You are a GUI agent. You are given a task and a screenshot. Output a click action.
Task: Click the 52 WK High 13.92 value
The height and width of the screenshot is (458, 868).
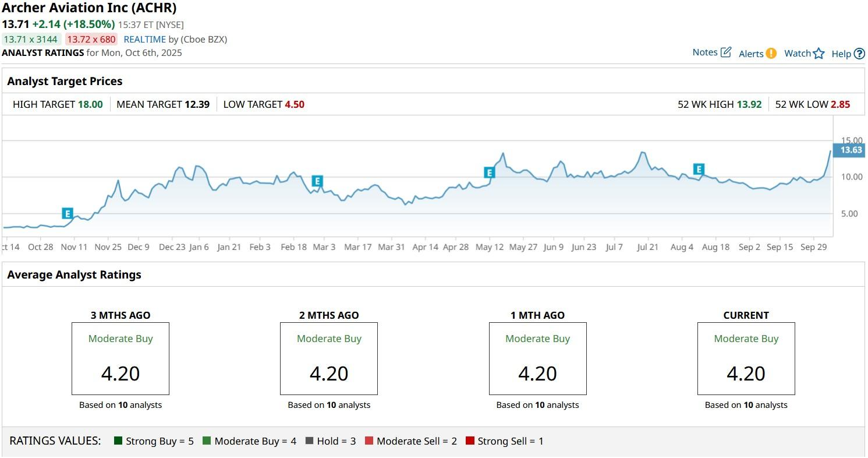click(749, 104)
